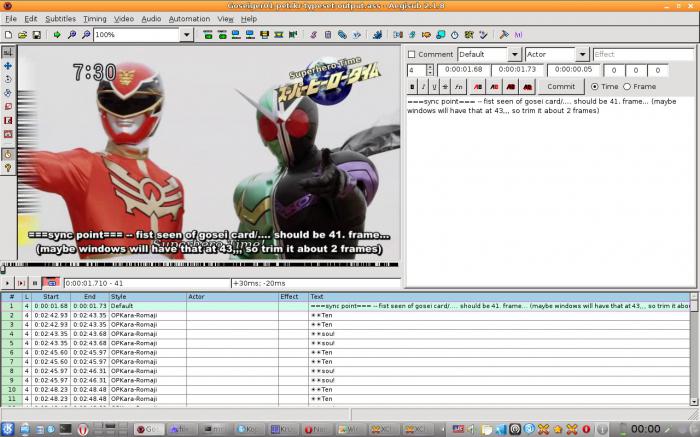Toggle bold formatting button

[412, 87]
